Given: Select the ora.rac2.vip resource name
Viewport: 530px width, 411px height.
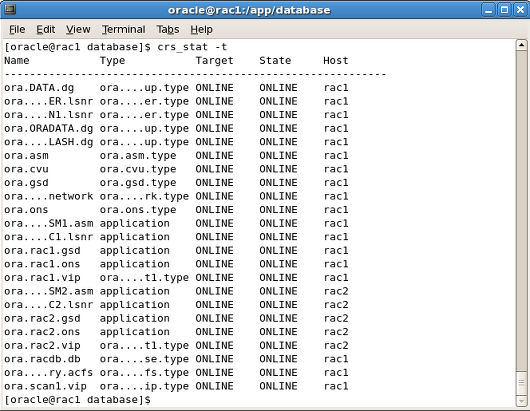Looking at the screenshot, I should (42, 345).
